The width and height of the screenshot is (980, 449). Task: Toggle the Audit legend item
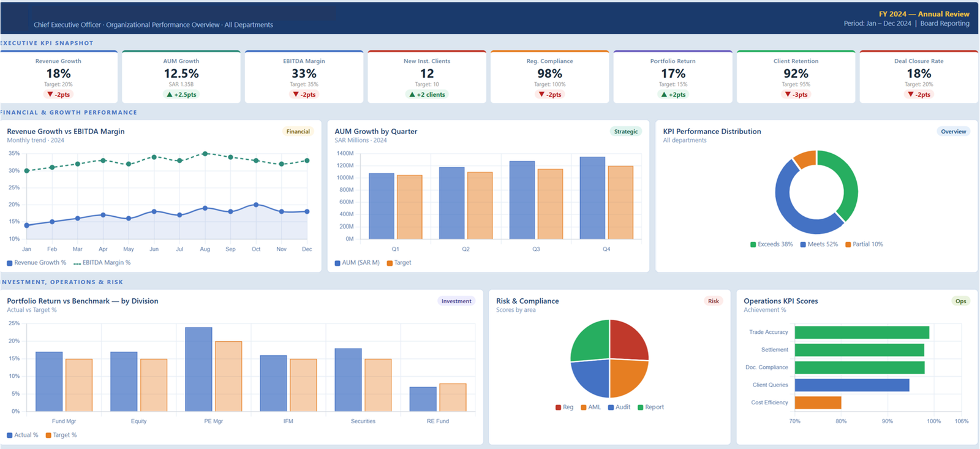tap(619, 407)
